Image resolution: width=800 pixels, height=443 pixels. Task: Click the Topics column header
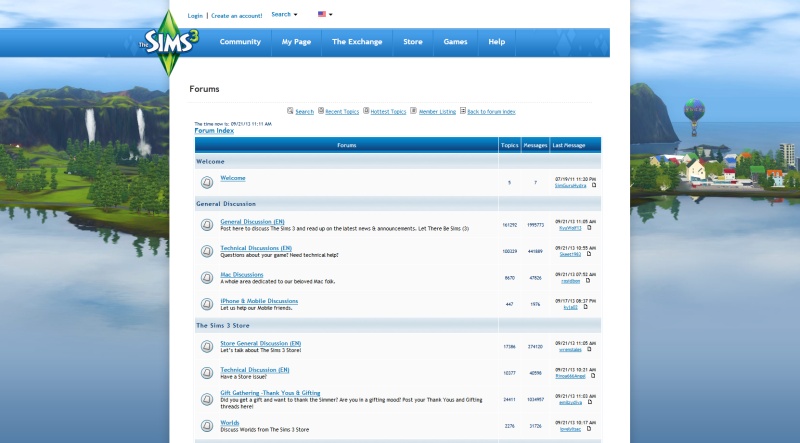[509, 145]
